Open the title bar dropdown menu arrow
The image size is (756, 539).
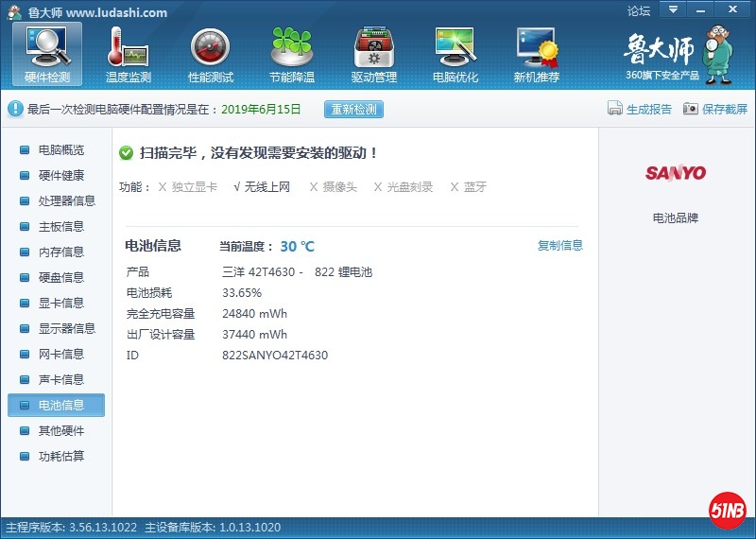(673, 9)
